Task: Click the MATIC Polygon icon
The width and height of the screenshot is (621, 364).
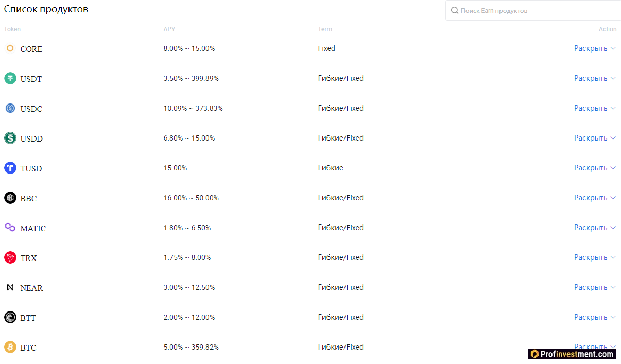Action: tap(10, 227)
